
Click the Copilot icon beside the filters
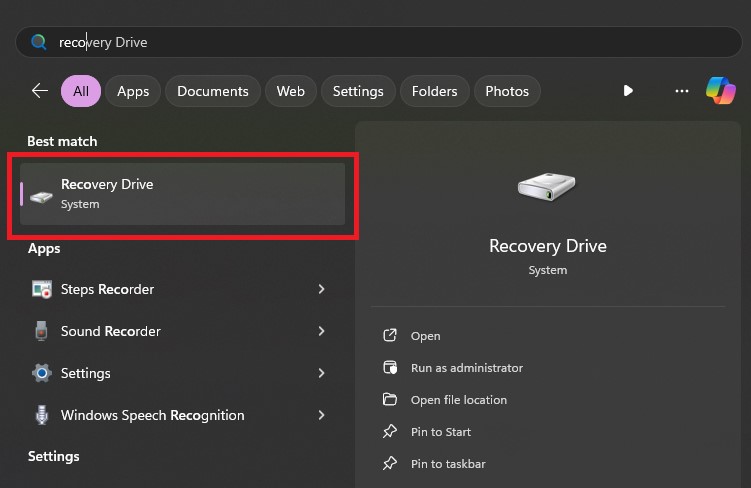(x=720, y=91)
